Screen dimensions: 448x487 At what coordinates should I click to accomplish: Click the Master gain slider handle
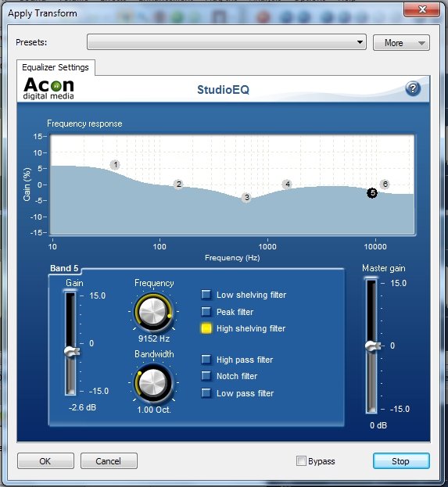(x=372, y=346)
